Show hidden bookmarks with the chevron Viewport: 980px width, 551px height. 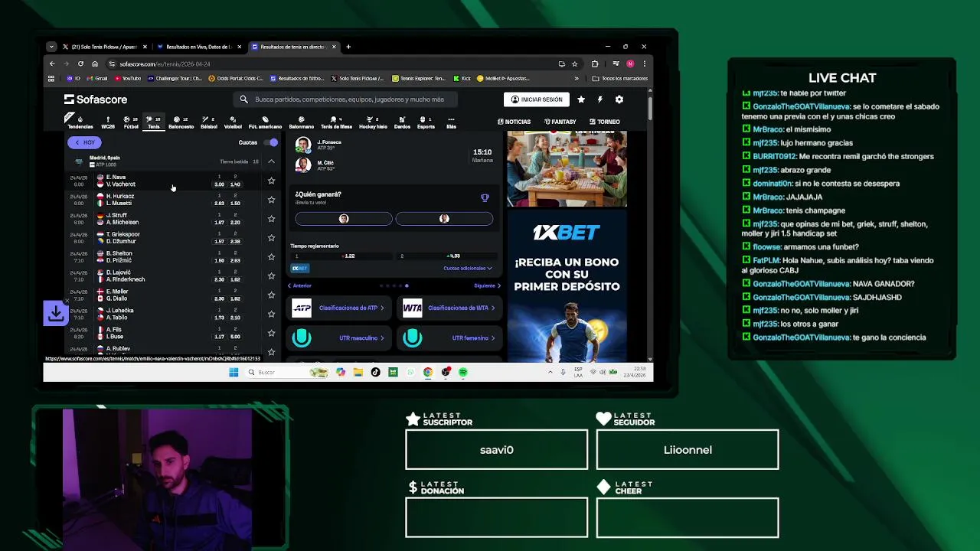pos(577,78)
